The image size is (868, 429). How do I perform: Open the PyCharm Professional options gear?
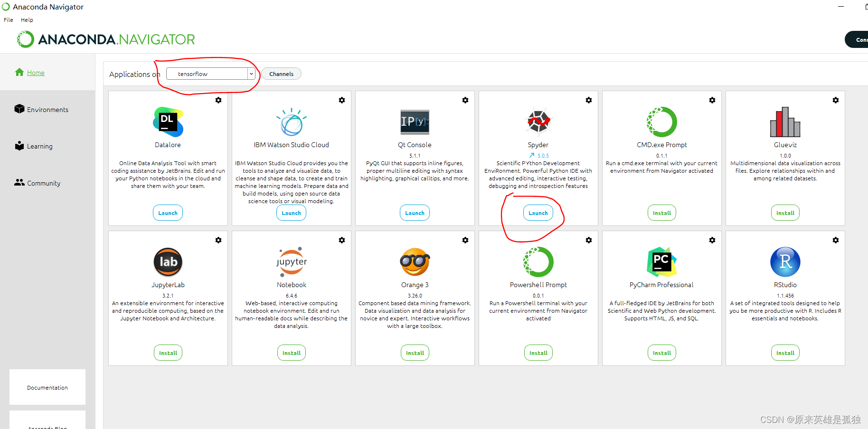[712, 240]
